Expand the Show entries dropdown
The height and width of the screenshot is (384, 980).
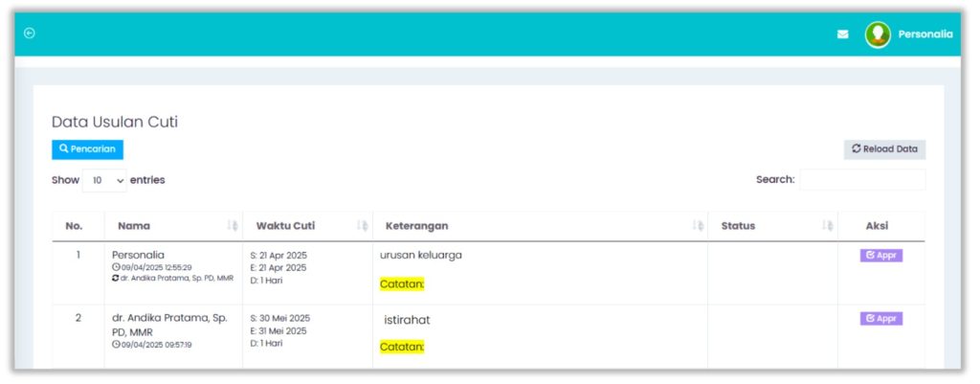tap(104, 180)
